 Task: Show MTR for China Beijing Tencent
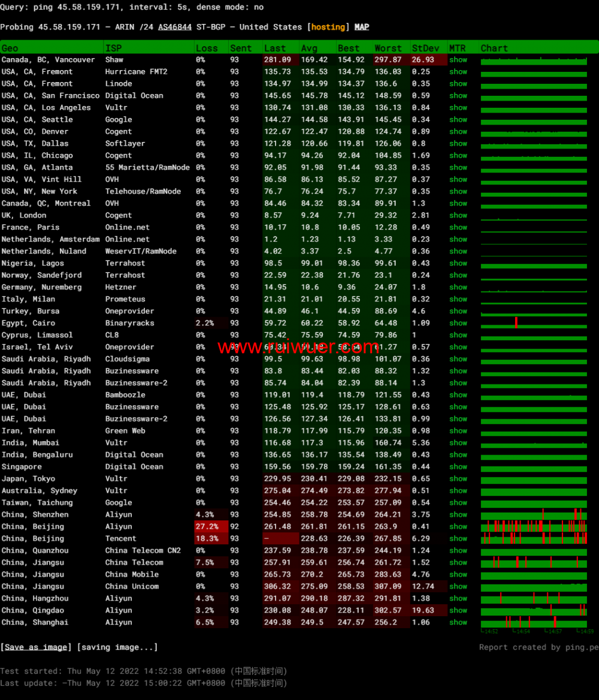click(458, 539)
